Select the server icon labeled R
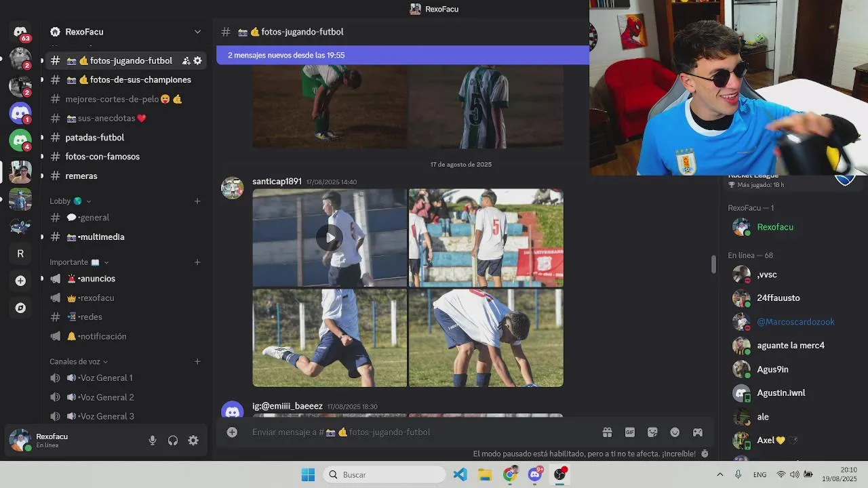Screen dimensions: 868x488 [x=20, y=253]
